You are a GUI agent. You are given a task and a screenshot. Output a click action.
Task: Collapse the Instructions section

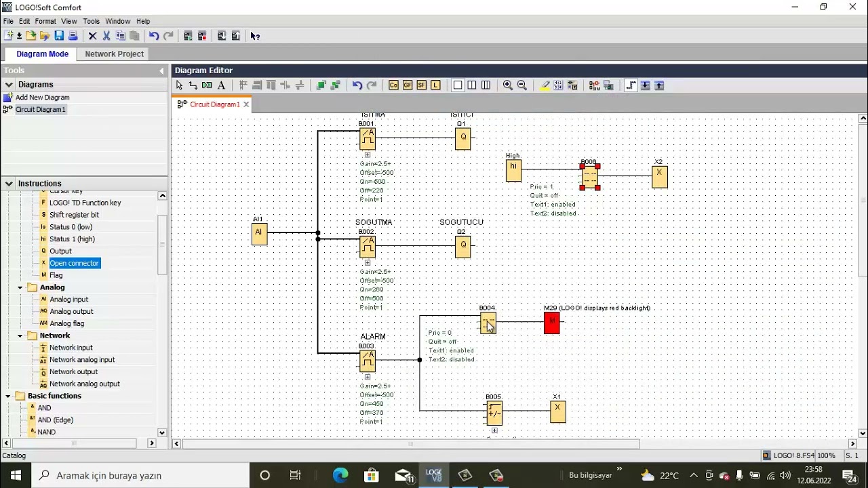[9, 184]
